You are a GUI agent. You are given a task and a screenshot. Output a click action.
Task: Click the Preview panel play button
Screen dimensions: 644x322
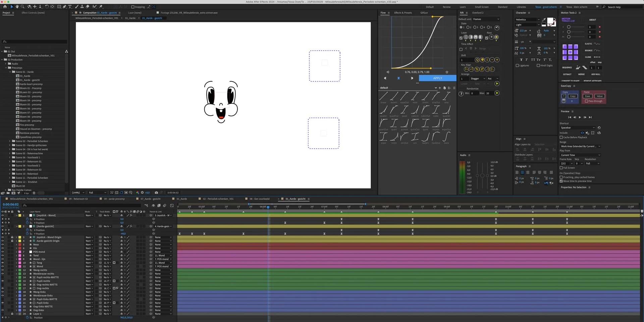click(580, 117)
